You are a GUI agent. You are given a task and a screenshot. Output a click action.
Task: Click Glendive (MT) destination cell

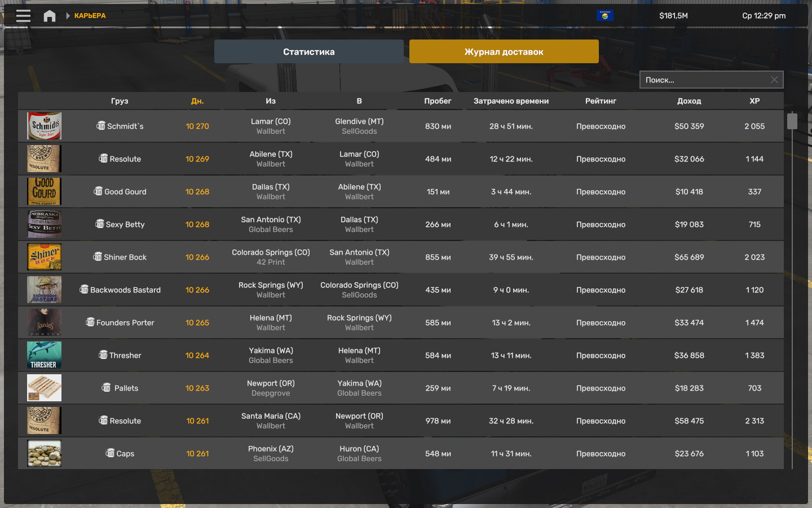pos(359,121)
